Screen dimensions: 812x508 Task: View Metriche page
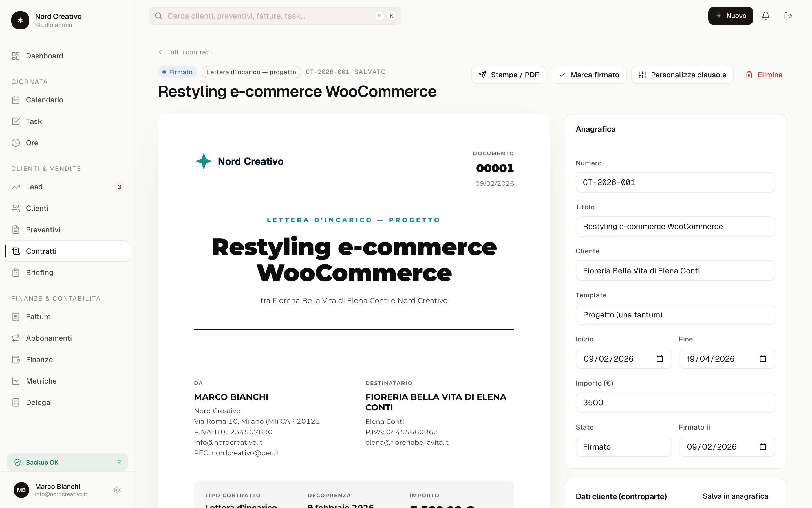(67, 381)
